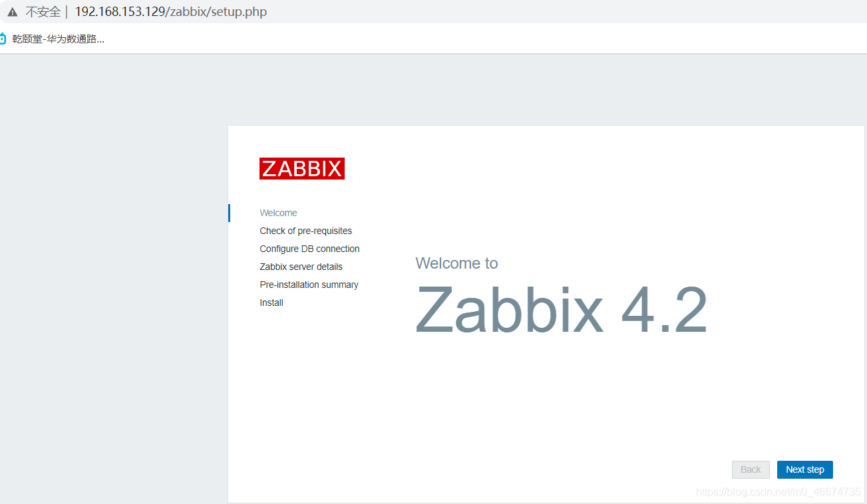Select Configure DB connection step
The image size is (867, 504).
tap(309, 249)
